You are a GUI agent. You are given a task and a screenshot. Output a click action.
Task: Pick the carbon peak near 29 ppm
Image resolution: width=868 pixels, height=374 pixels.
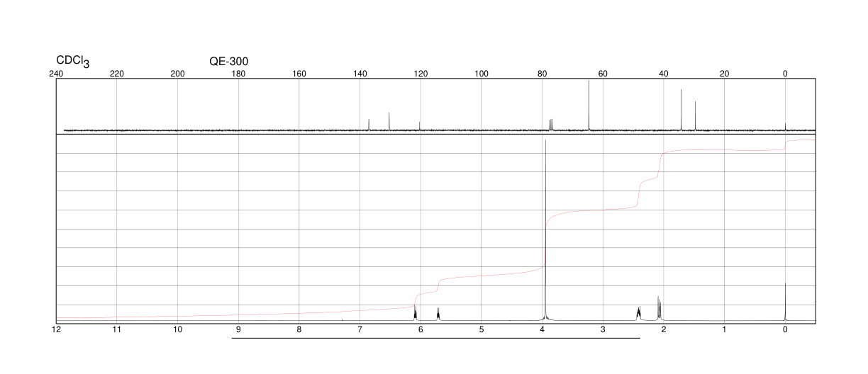695,116
